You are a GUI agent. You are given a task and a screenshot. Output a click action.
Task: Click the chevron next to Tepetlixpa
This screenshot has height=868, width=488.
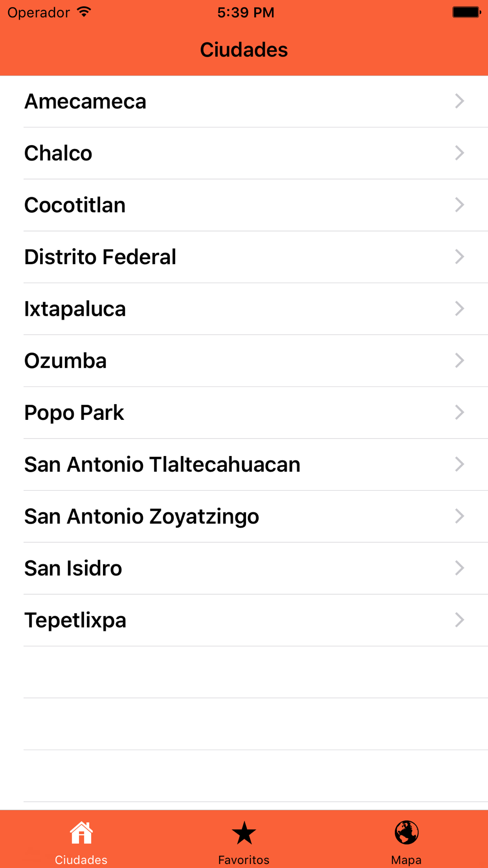click(x=459, y=620)
